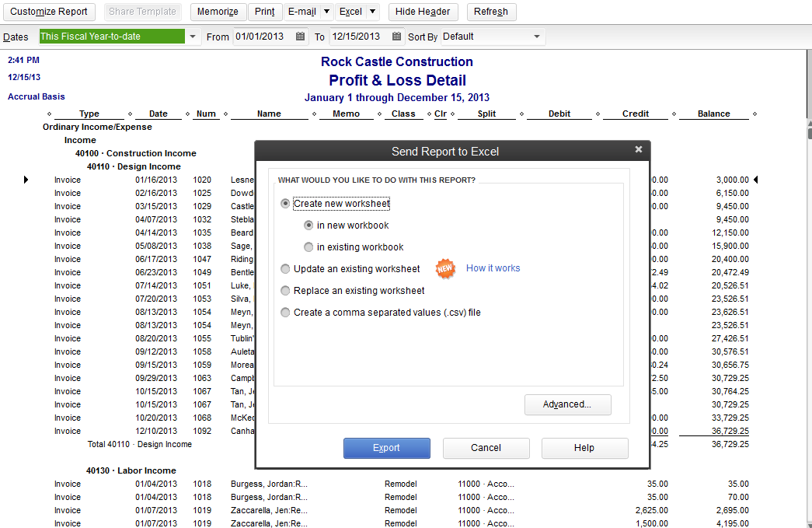Screen dimensions: 812x528
Task: Click the Name column header
Action: (x=270, y=114)
